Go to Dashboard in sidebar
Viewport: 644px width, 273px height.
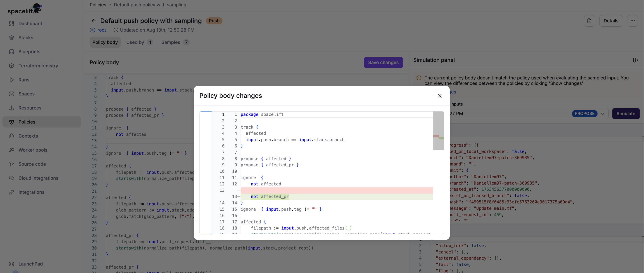pos(30,23)
